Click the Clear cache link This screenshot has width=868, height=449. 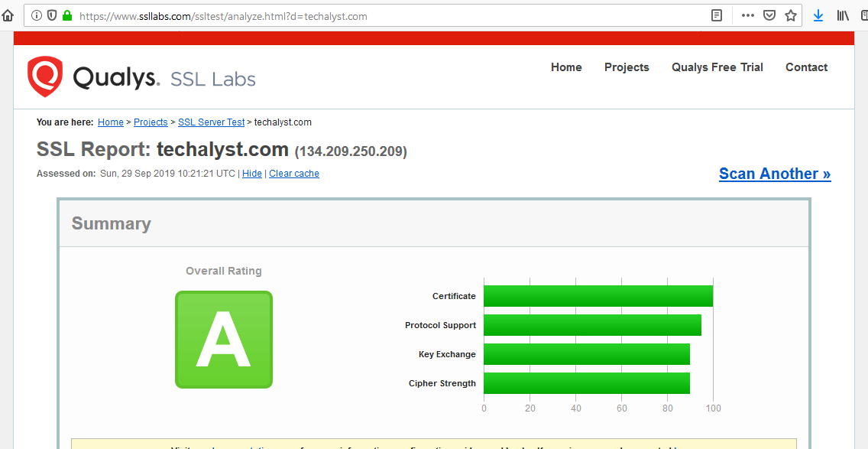click(x=294, y=174)
